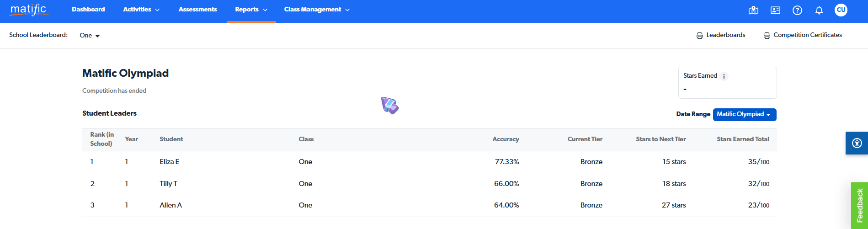Open the map location icon

click(x=753, y=10)
